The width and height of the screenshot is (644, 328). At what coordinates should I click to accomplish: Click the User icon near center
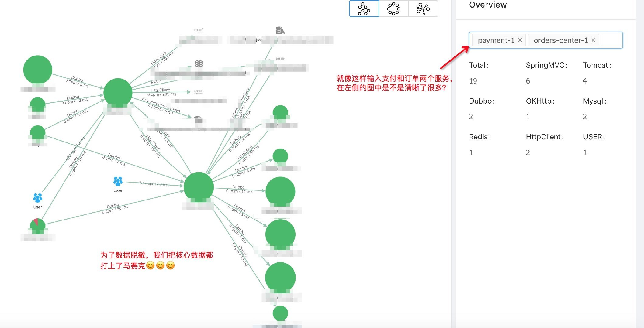118,182
